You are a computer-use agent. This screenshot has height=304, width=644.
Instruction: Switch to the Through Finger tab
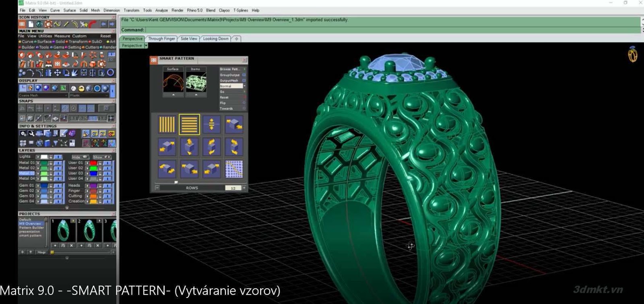(x=161, y=39)
